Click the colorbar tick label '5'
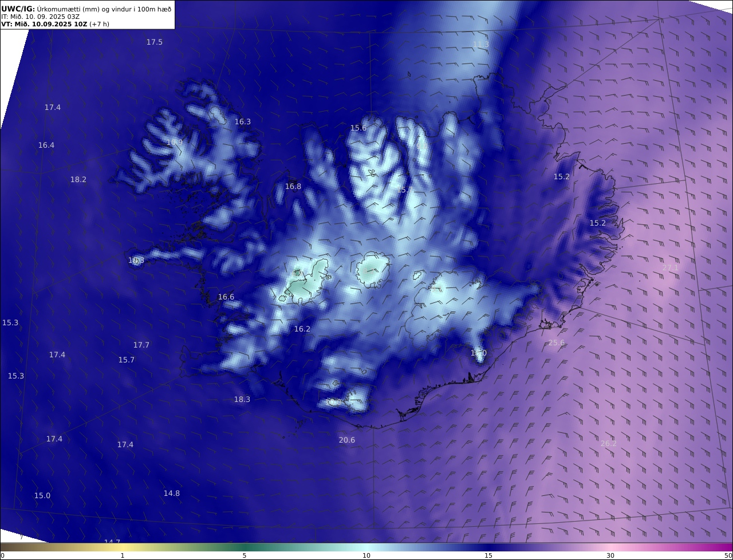The image size is (733, 560). point(245,555)
